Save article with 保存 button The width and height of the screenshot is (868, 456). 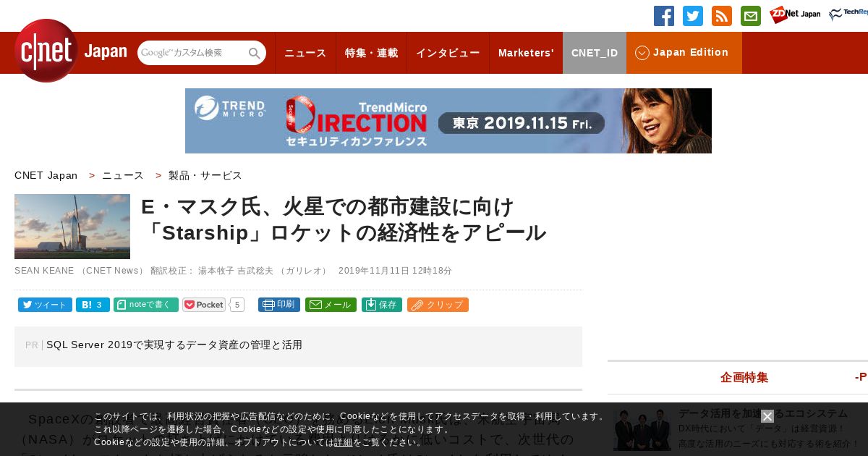tap(382, 305)
